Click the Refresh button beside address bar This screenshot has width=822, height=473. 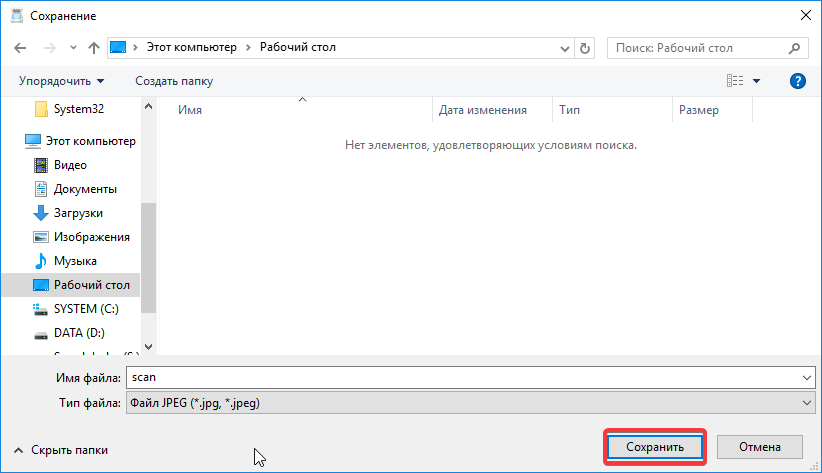pos(585,47)
